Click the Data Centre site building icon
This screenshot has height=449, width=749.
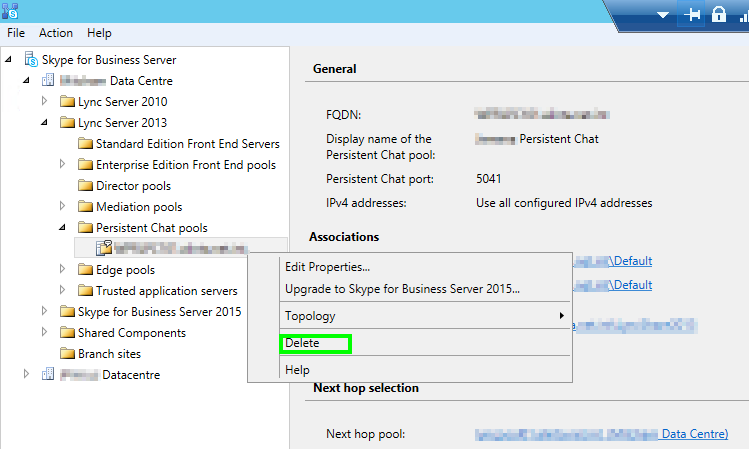coord(48,80)
